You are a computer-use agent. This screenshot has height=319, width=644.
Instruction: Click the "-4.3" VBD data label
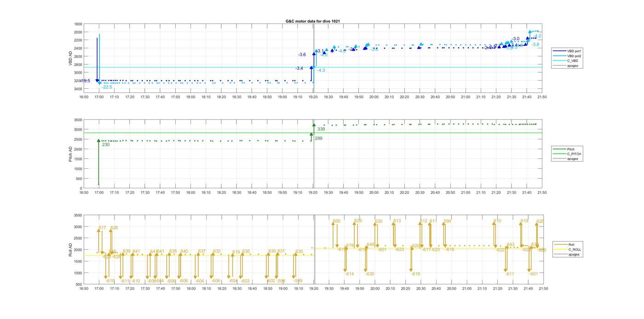[x=321, y=70]
